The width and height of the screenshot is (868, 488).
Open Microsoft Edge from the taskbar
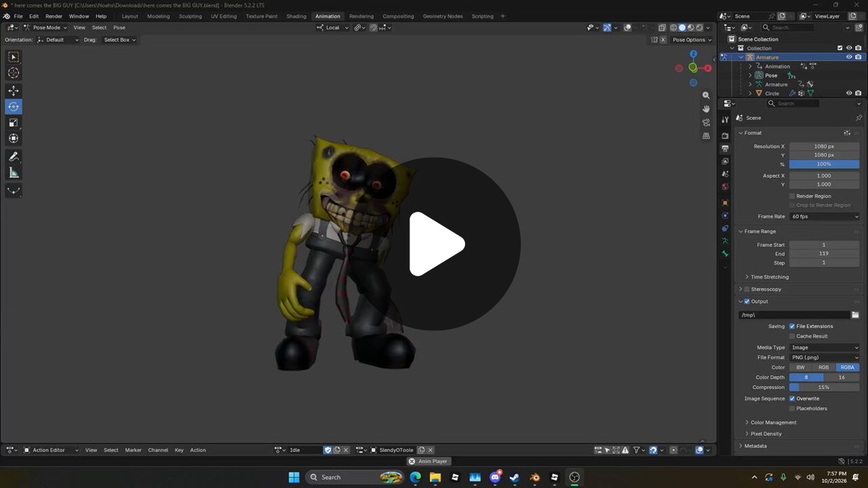click(415, 477)
